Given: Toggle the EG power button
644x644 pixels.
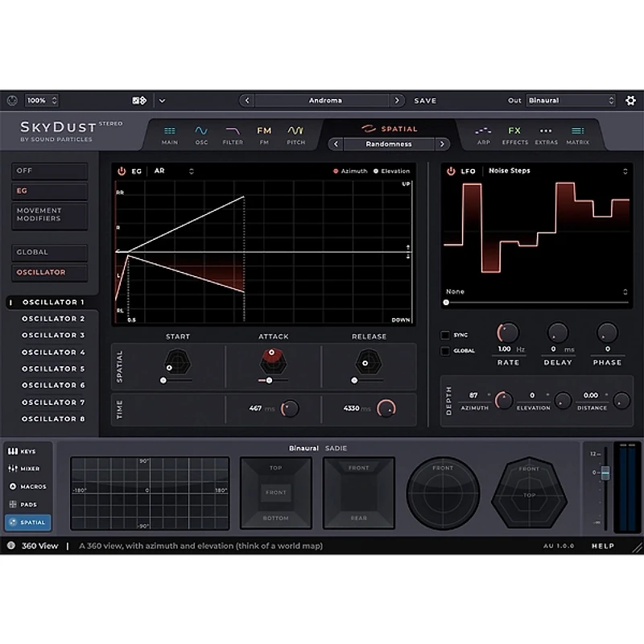Looking at the screenshot, I should point(122,171).
